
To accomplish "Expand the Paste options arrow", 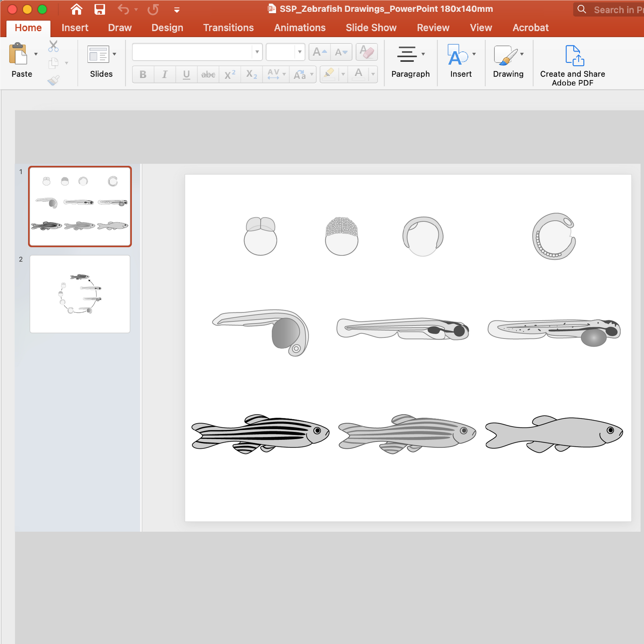I will [x=36, y=54].
